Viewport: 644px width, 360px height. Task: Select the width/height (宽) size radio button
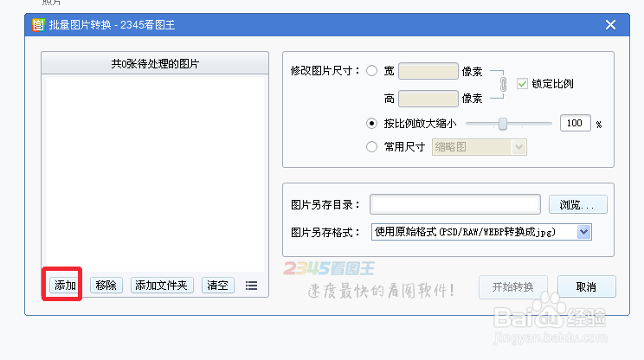coord(372,71)
